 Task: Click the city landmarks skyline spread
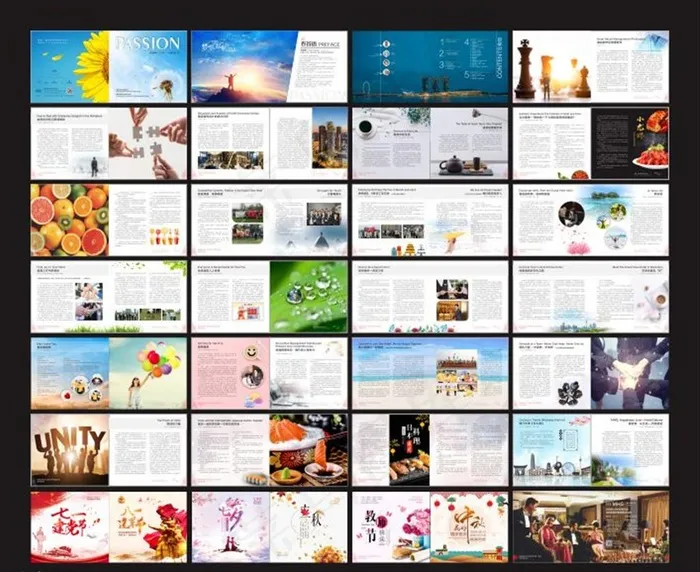tap(590, 449)
